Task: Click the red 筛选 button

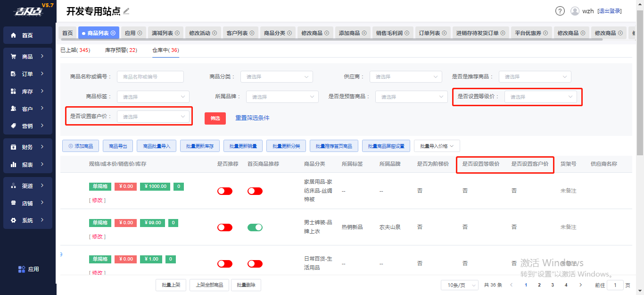Action: point(215,118)
